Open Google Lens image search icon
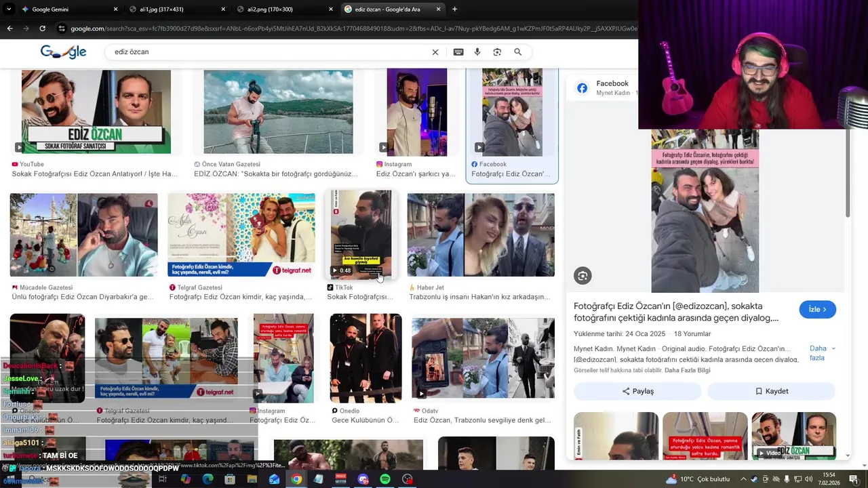 click(x=497, y=52)
